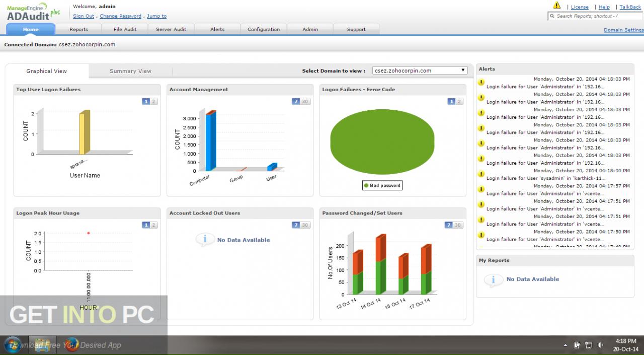The height and width of the screenshot is (355, 644).
Task: Open Windows Explorer from the taskbar
Action: pos(42,345)
